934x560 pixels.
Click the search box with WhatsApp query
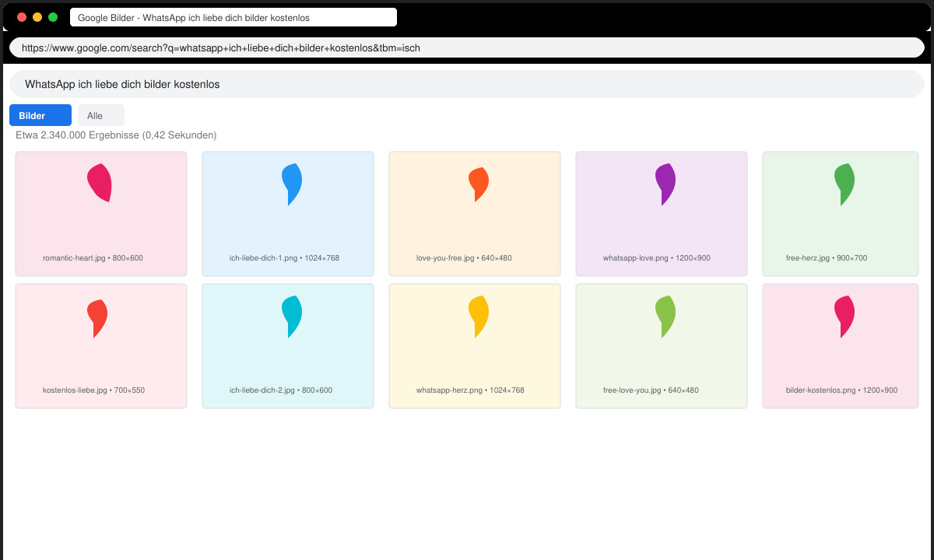coord(467,84)
